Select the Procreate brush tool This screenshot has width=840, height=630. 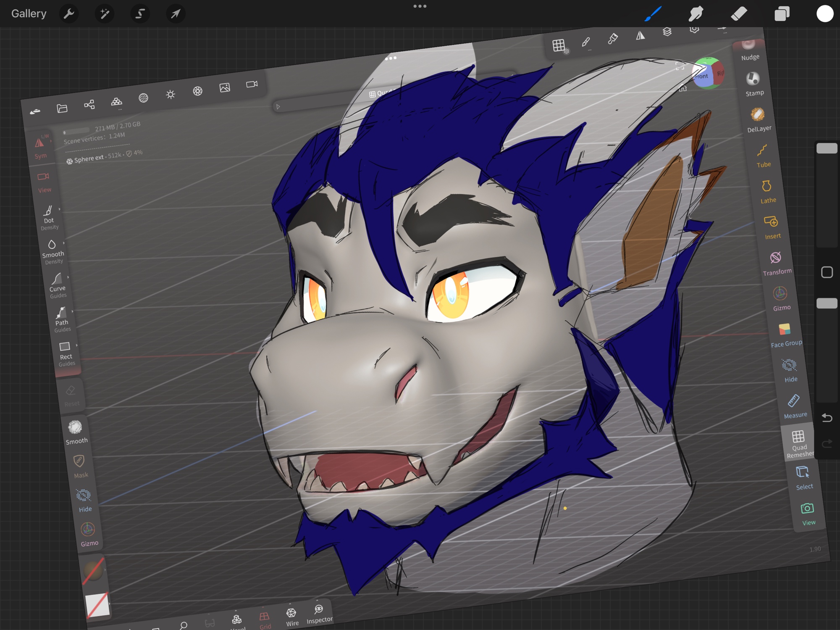[x=653, y=14]
